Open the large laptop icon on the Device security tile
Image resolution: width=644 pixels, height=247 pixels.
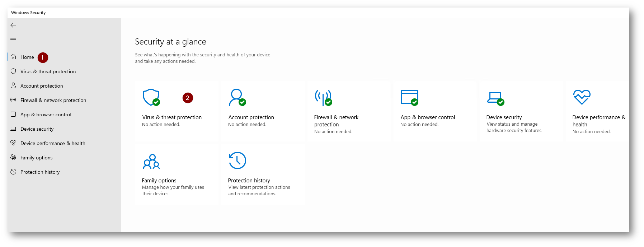point(495,99)
